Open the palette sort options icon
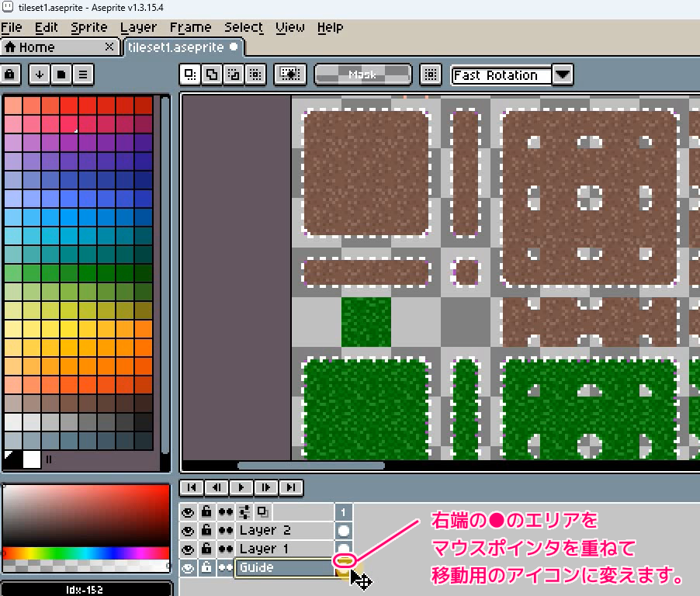The image size is (700, 596). tap(38, 74)
